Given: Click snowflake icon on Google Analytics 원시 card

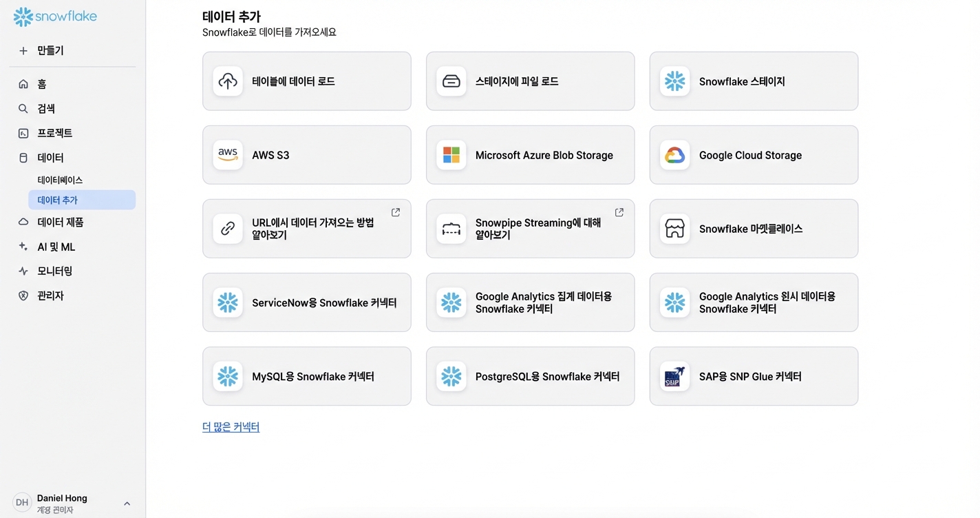Looking at the screenshot, I should point(675,302).
